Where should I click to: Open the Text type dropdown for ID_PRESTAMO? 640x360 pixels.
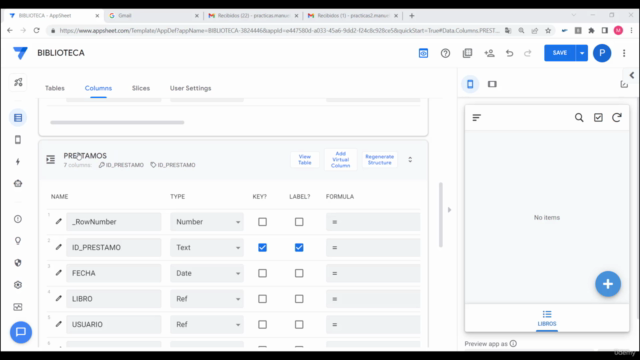(207, 247)
